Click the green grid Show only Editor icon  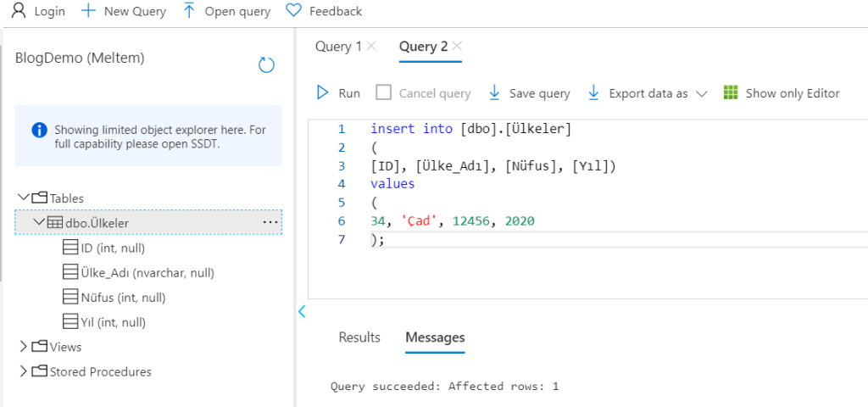coord(731,93)
